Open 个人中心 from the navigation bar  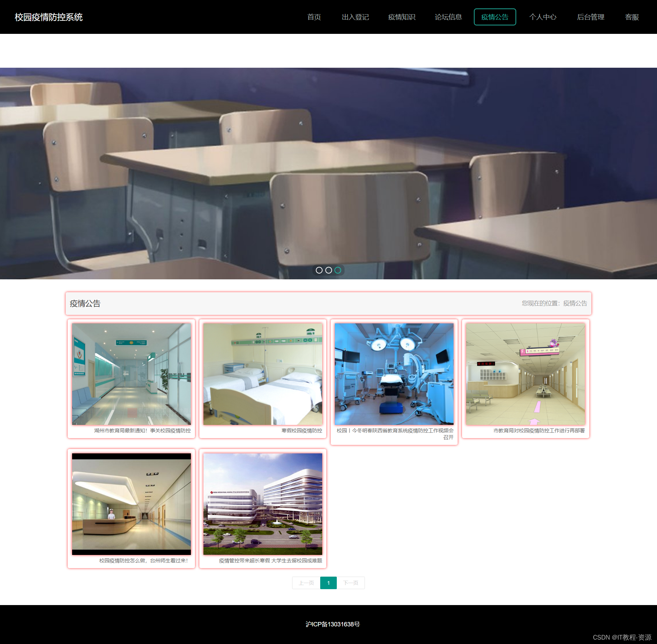click(543, 17)
